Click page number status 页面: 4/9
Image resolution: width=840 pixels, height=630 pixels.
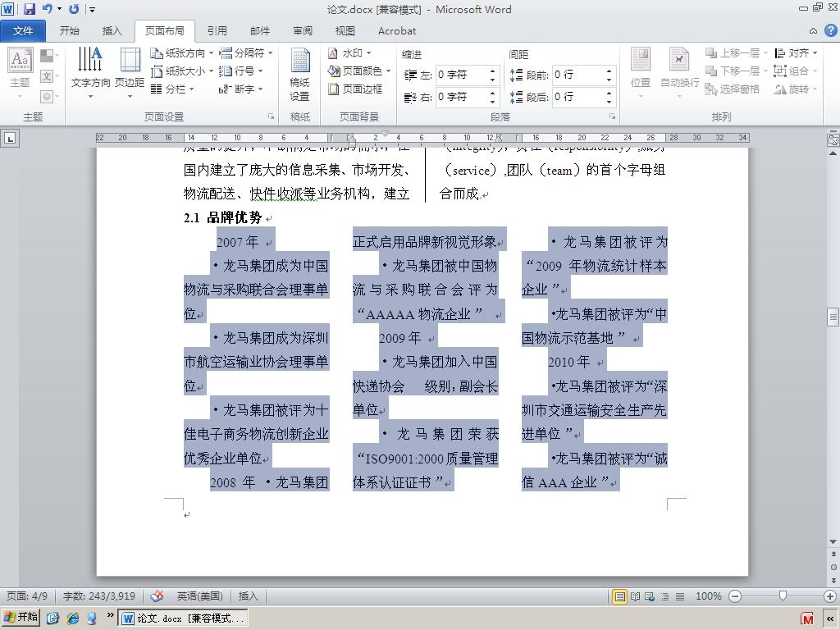pyautogui.click(x=27, y=596)
